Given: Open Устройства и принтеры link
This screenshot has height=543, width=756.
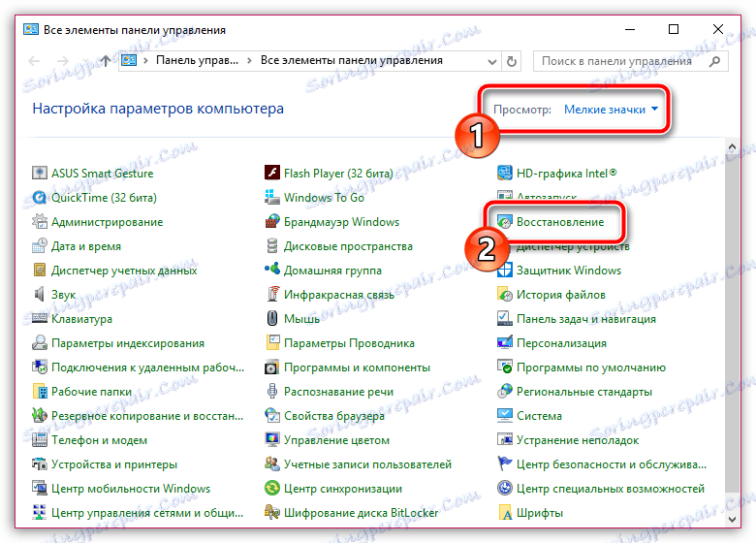Looking at the screenshot, I should coord(114,463).
